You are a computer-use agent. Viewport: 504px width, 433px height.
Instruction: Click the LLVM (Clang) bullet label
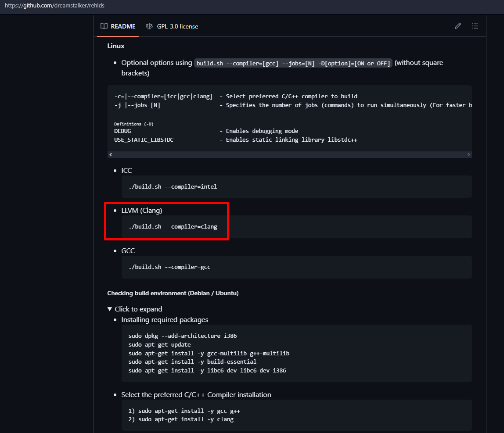(142, 211)
